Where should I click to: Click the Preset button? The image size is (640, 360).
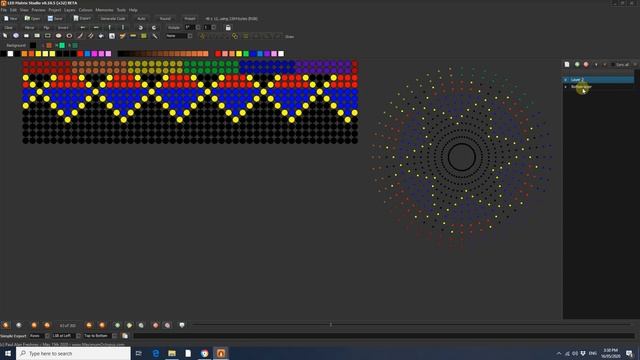click(x=189, y=18)
